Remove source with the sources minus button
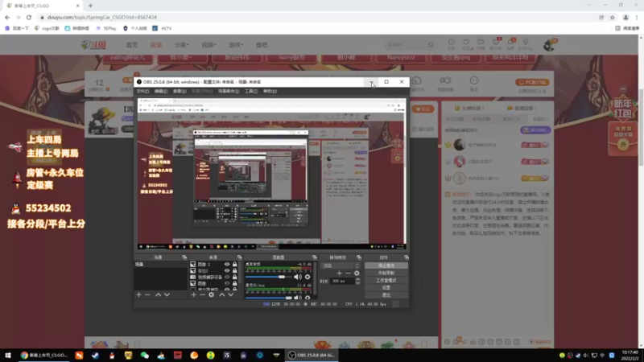Screen dimensions: 644x362 pyautogui.click(x=202, y=294)
